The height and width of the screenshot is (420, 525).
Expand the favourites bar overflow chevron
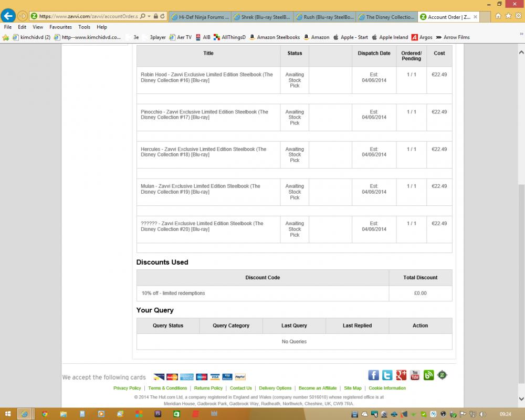coord(521,34)
